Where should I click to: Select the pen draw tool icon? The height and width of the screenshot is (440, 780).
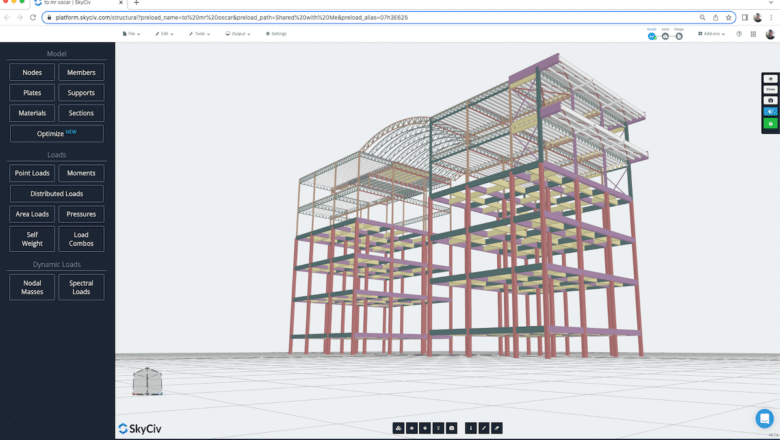484,428
